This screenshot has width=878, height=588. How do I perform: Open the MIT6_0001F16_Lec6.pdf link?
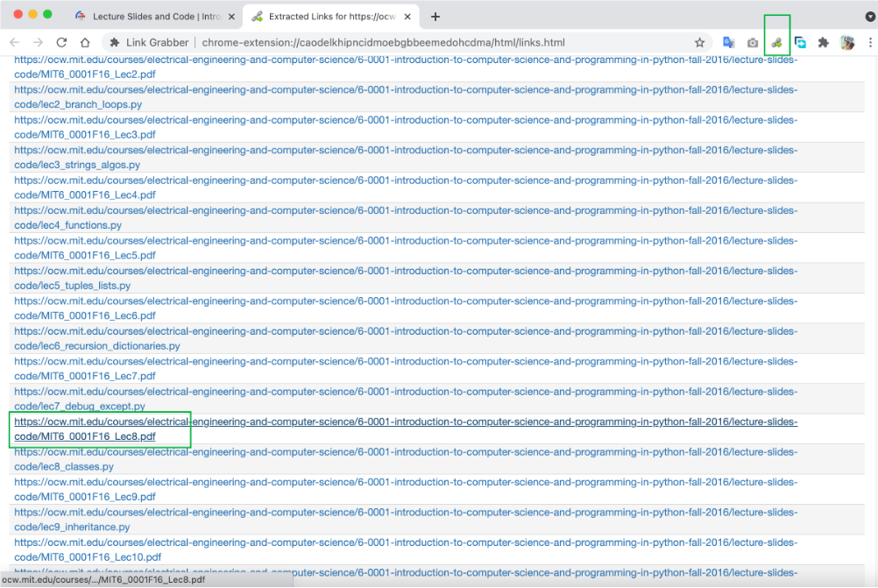pos(406,308)
